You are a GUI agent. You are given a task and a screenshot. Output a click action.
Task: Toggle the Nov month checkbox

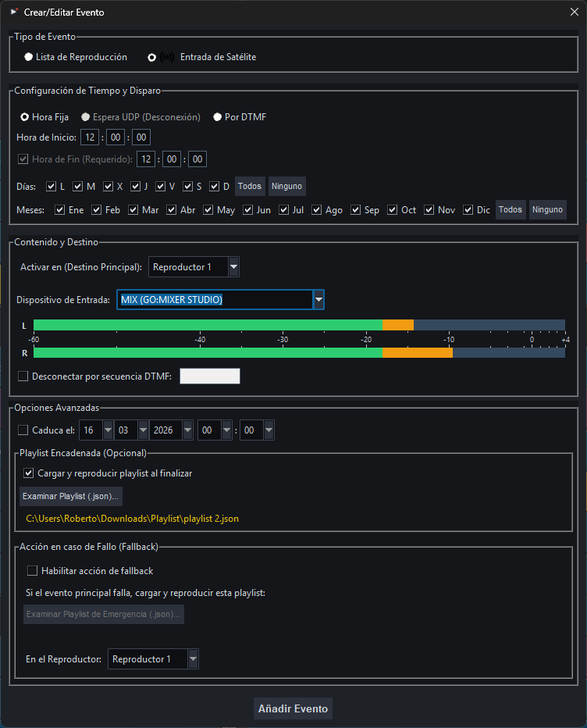click(x=429, y=210)
